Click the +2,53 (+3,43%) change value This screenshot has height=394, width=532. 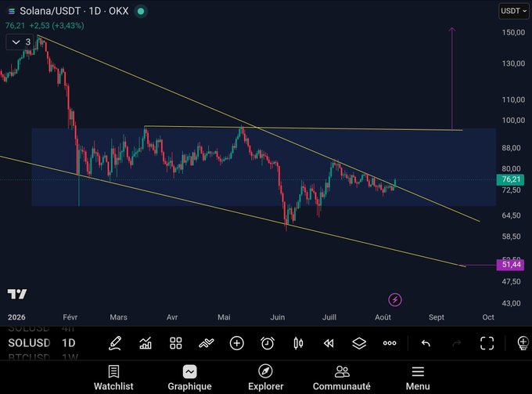point(56,26)
